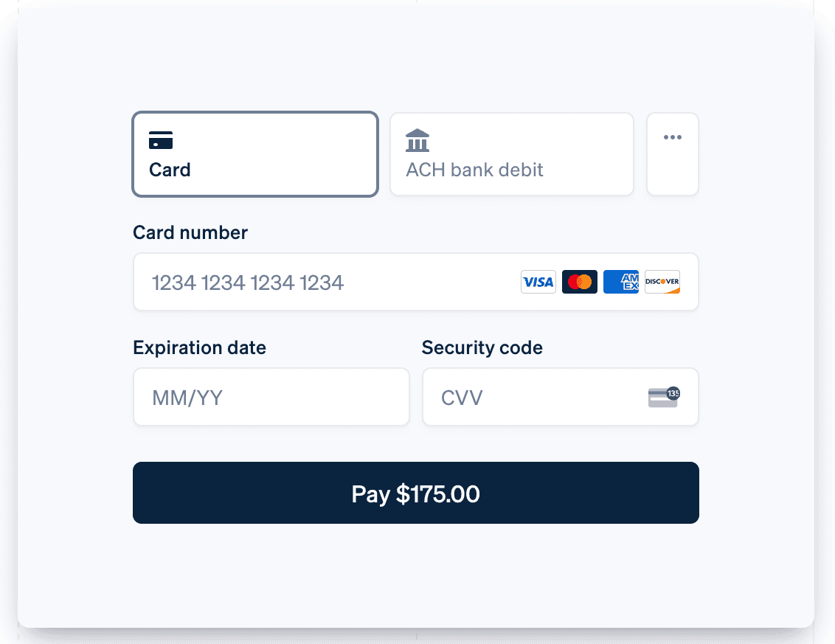Viewport: 835px width, 644px height.
Task: Open more payment methods via the ellipsis icon
Action: click(672, 136)
